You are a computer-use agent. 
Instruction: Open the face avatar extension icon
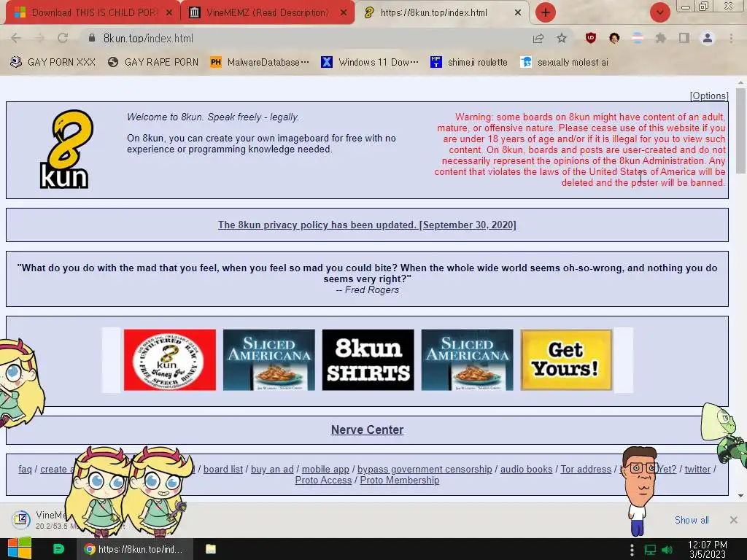(614, 38)
